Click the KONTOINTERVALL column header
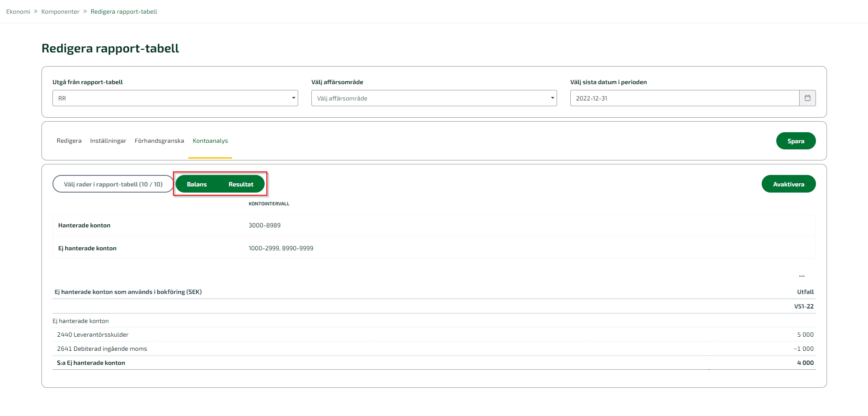 point(269,204)
